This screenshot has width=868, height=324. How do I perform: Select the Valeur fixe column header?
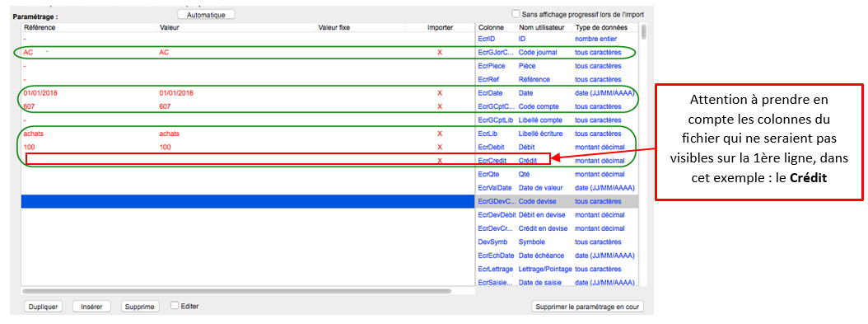(x=334, y=27)
